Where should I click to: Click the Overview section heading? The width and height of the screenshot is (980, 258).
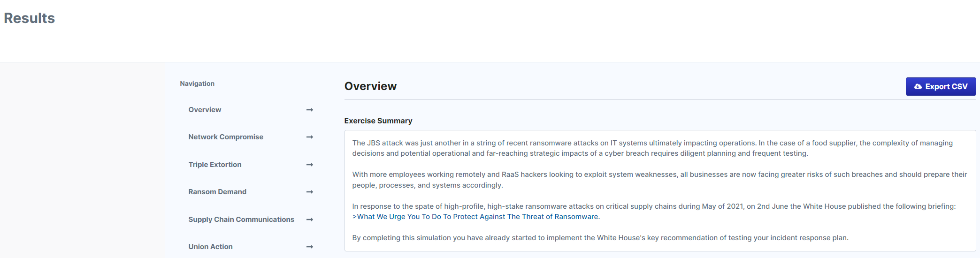click(370, 86)
